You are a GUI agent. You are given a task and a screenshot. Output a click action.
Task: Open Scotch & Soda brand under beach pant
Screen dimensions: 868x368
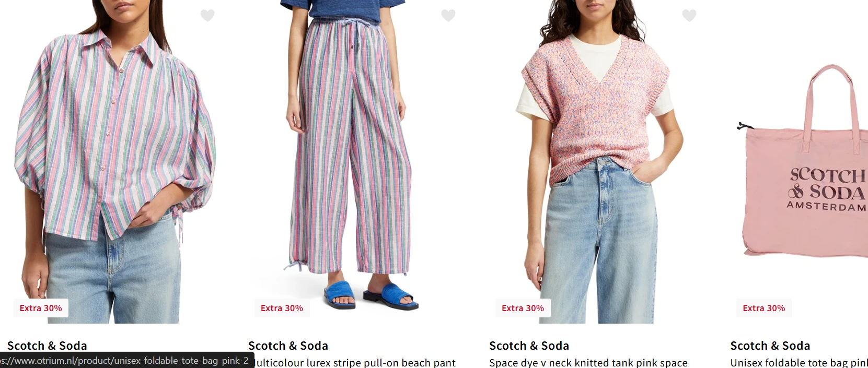288,346
